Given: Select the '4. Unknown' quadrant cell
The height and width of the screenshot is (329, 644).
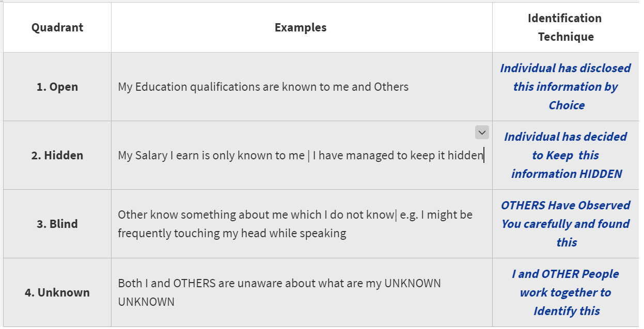Looking at the screenshot, I should coord(57,292).
